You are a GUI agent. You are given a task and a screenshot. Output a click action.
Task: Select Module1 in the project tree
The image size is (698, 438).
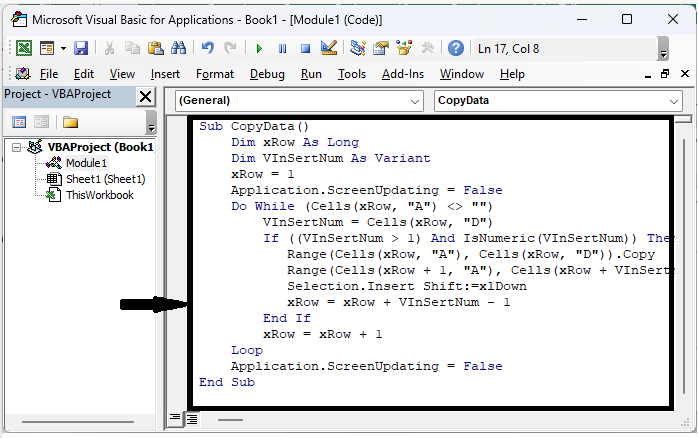click(x=86, y=163)
